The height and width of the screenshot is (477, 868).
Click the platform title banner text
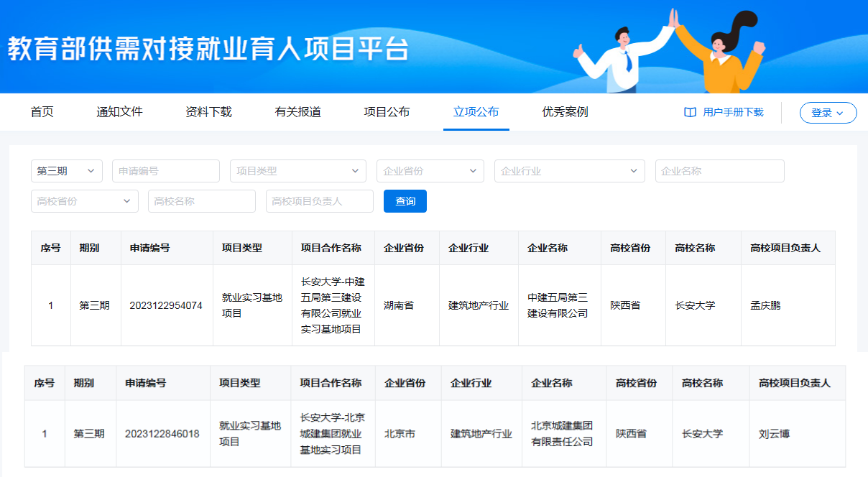point(208,49)
